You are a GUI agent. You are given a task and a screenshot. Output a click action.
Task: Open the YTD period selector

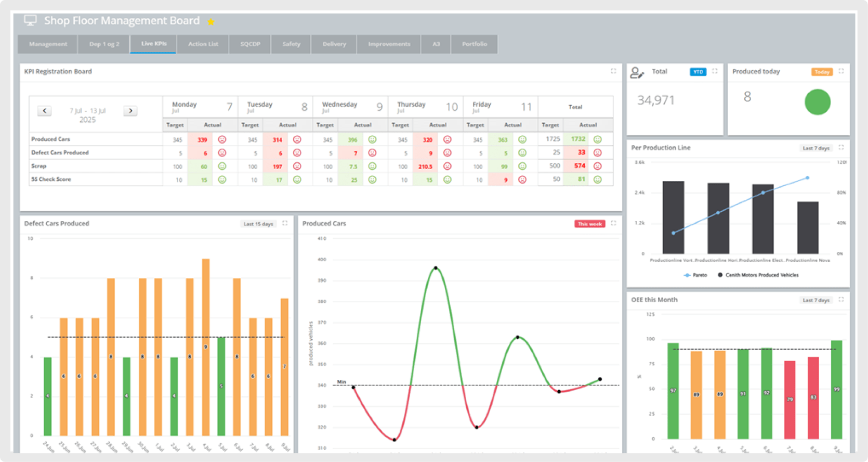[698, 72]
